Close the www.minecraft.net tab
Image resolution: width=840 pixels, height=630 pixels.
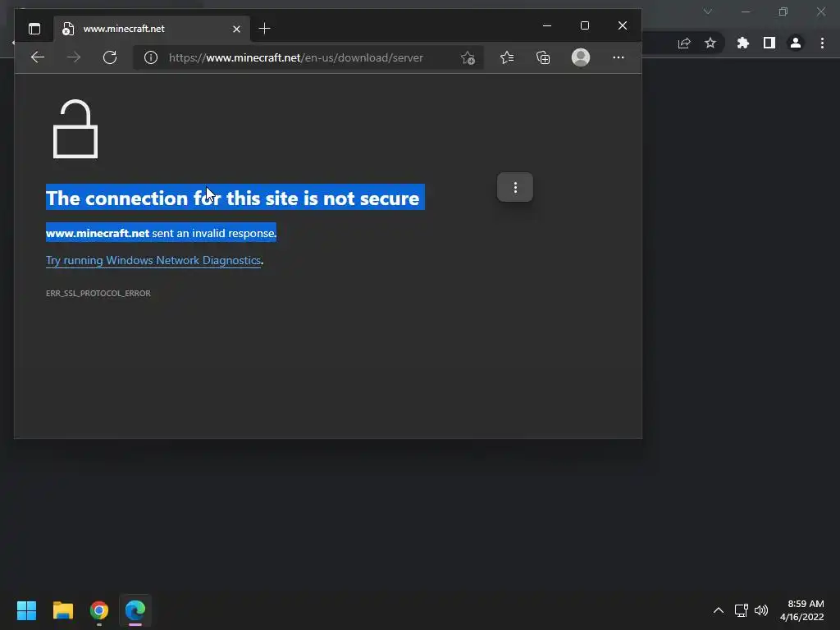(236, 29)
